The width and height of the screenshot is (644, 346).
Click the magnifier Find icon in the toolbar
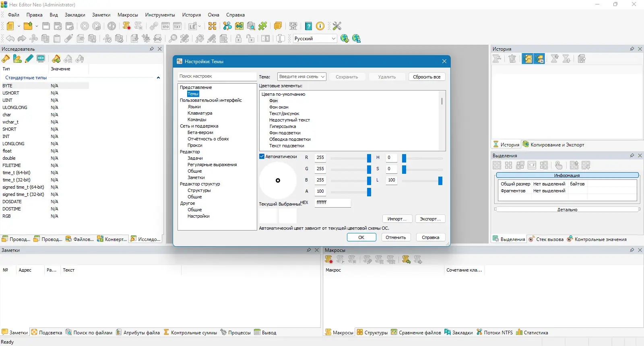tap(173, 38)
